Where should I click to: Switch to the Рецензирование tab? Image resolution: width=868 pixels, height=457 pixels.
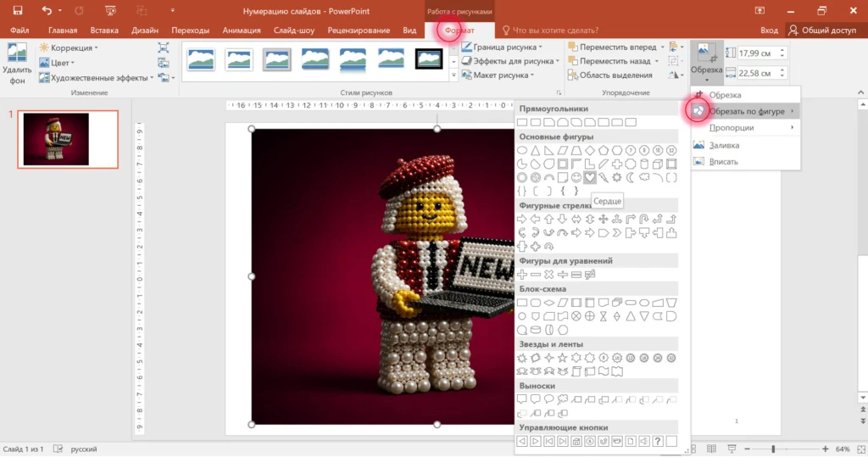(359, 30)
